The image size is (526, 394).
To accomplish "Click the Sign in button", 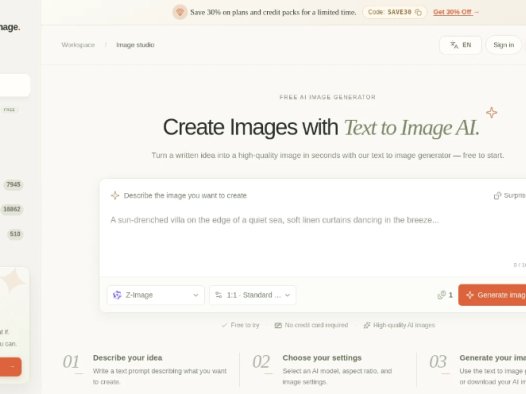I will coord(504,45).
